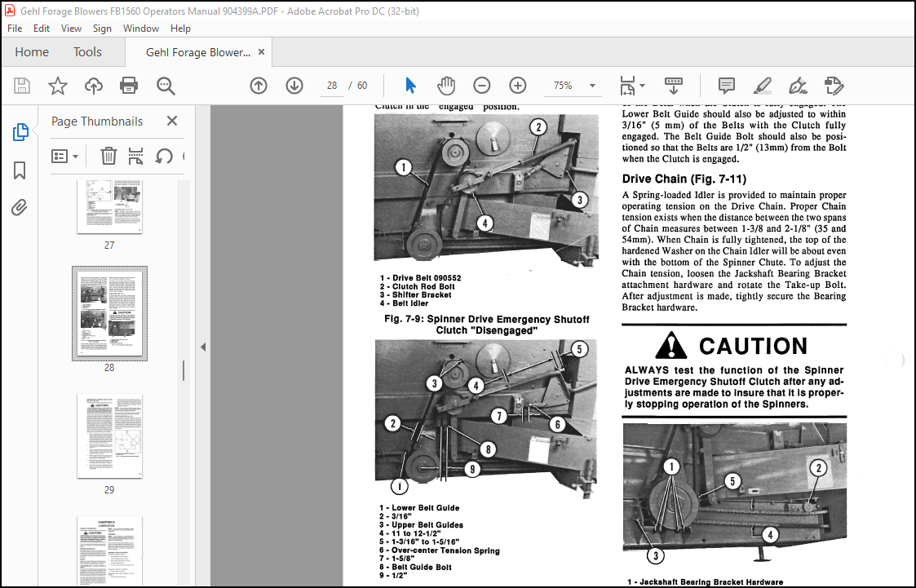The width and height of the screenshot is (916, 588).
Task: Click '1 - Jackshaft Bearing Bracket Hardware' text
Action: click(705, 582)
